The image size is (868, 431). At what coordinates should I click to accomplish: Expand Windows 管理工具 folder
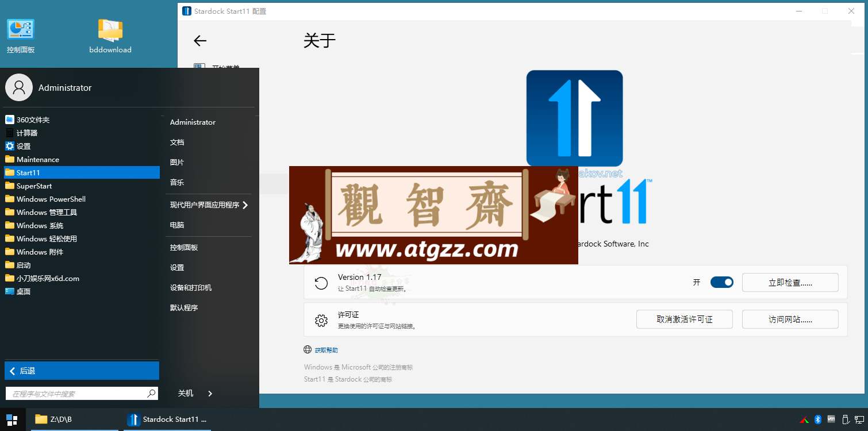click(82, 212)
